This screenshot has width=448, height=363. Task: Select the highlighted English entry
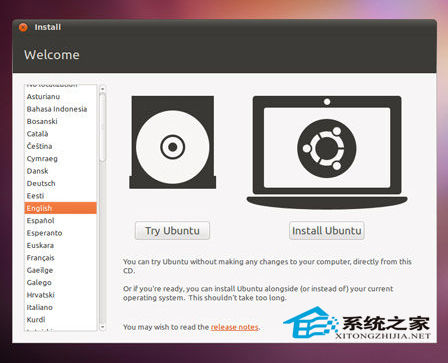(61, 208)
